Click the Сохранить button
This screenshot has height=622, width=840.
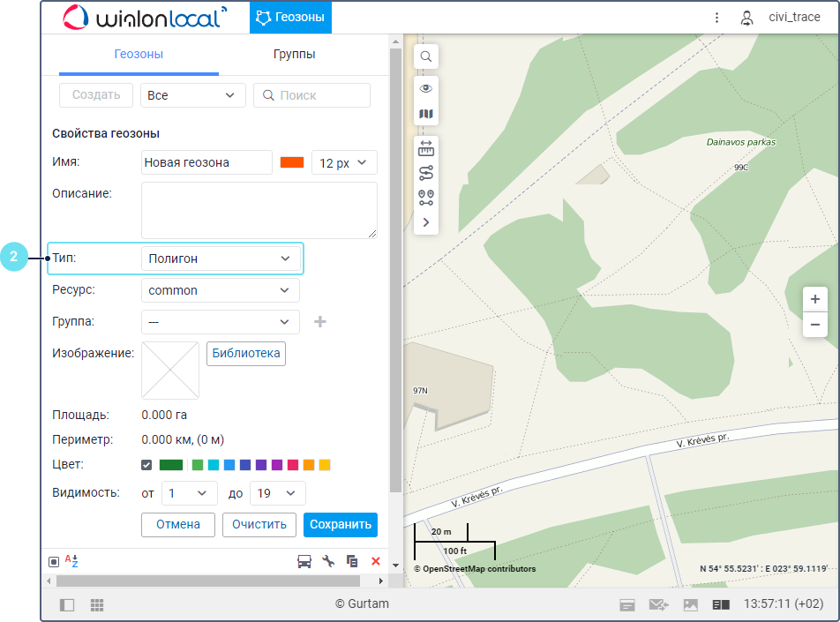[340, 524]
